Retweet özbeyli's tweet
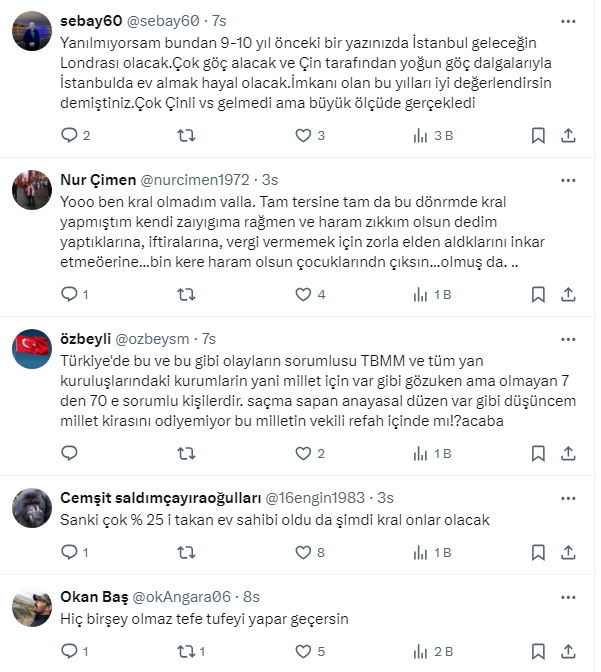601x672 pixels. click(186, 453)
